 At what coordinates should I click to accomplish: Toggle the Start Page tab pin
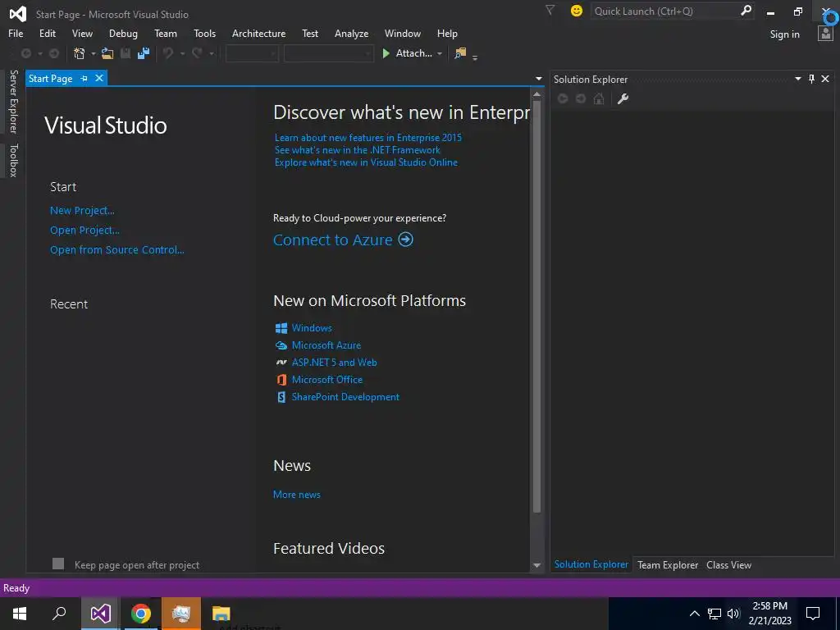click(x=84, y=78)
